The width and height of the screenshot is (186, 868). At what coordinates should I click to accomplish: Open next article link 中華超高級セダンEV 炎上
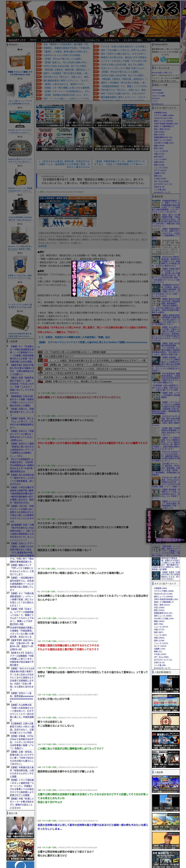point(120,163)
